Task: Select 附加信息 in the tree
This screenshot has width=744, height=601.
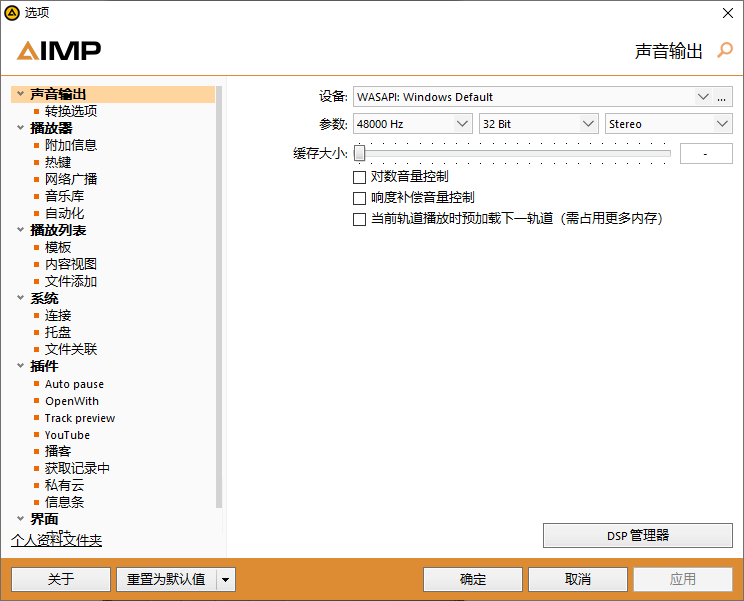Action: pyautogui.click(x=71, y=145)
